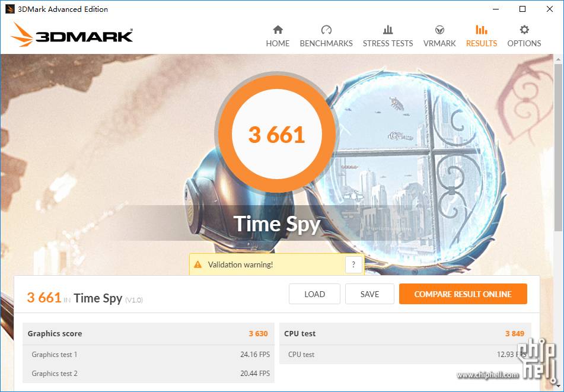Click the Graphics test 2 row

pyautogui.click(x=148, y=373)
